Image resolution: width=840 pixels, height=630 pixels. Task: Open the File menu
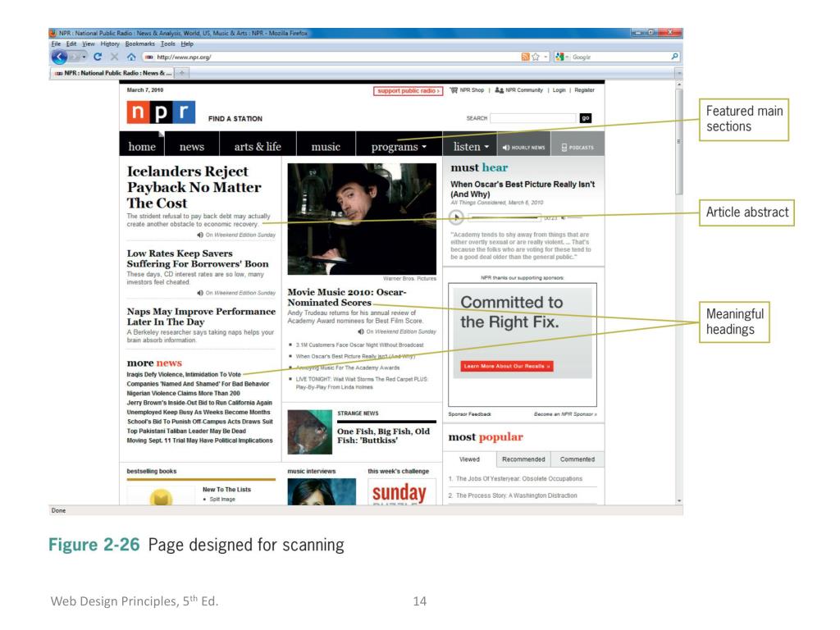[56, 44]
